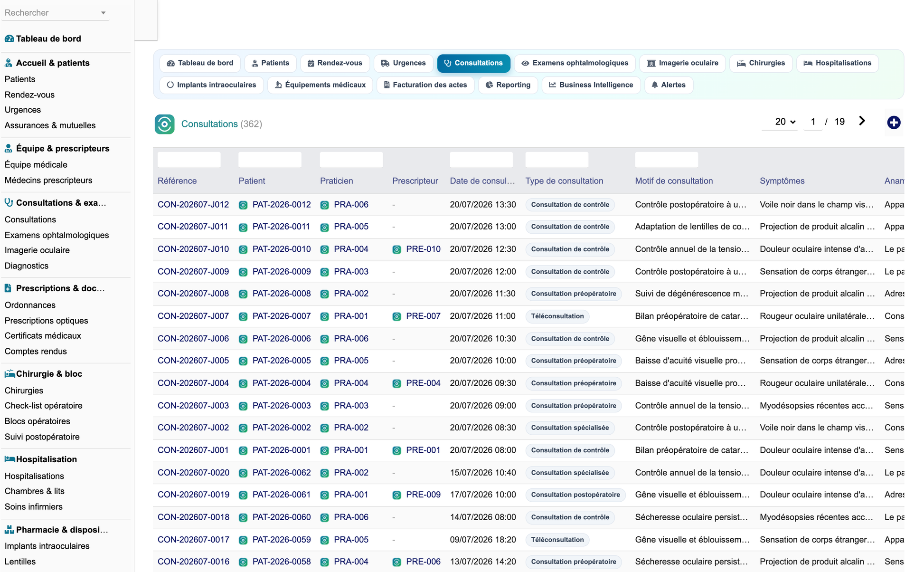
Task: Click the Accueil & patients section icon
Action: pos(9,63)
